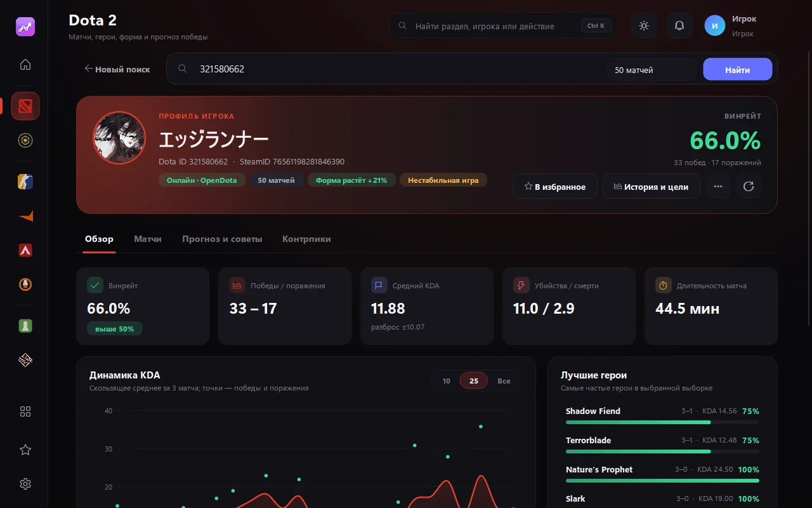
Task: Click the 'Форма растёт +21%' badge
Action: (x=351, y=180)
